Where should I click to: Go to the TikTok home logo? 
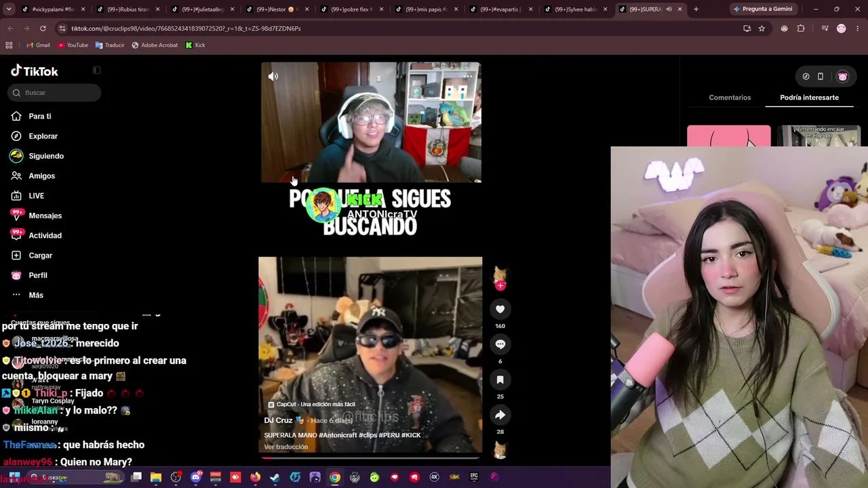35,71
